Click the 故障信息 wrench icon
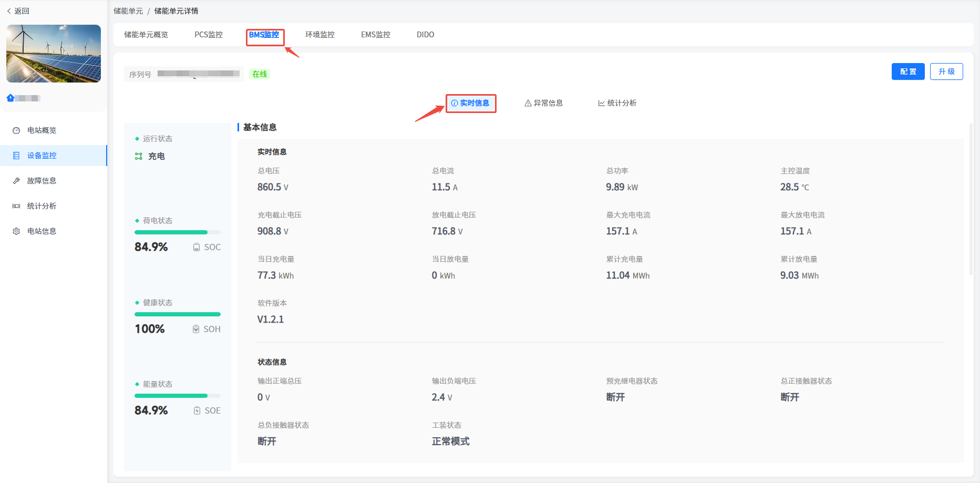 point(16,181)
